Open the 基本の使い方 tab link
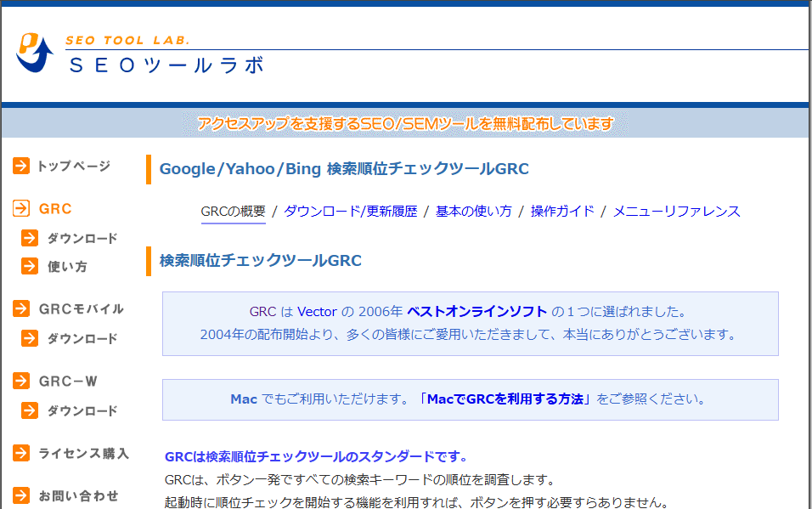The width and height of the screenshot is (812, 509). point(473,212)
